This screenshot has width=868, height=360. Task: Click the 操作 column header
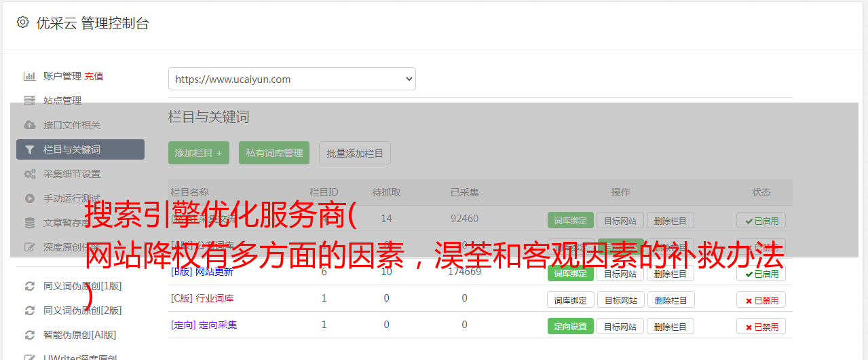coord(620,192)
